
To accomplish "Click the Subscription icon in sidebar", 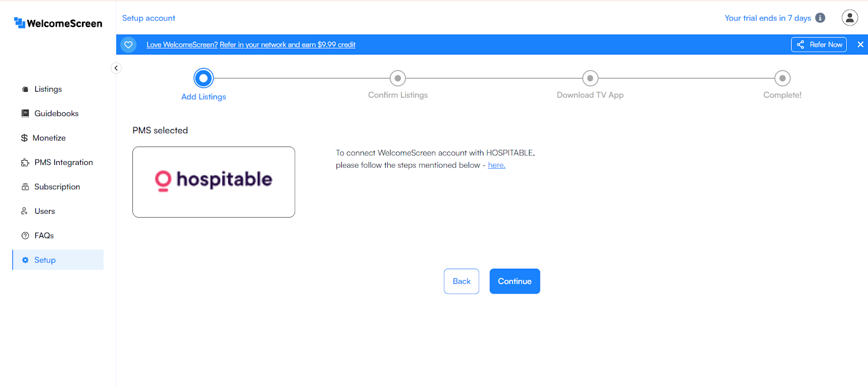I will click(x=25, y=187).
